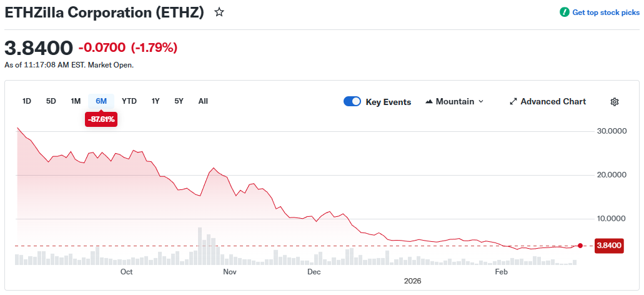Toggle the Key Events switch
Image resolution: width=644 pixels, height=295 pixels.
352,101
